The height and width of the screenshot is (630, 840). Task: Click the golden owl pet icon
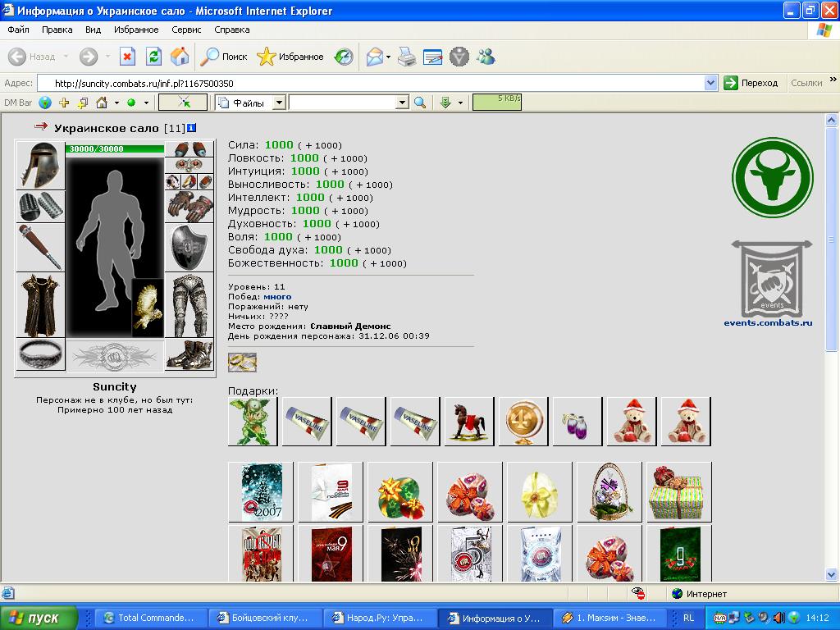pyautogui.click(x=148, y=307)
